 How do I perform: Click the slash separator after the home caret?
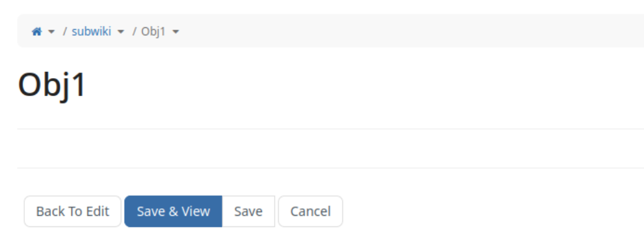65,31
